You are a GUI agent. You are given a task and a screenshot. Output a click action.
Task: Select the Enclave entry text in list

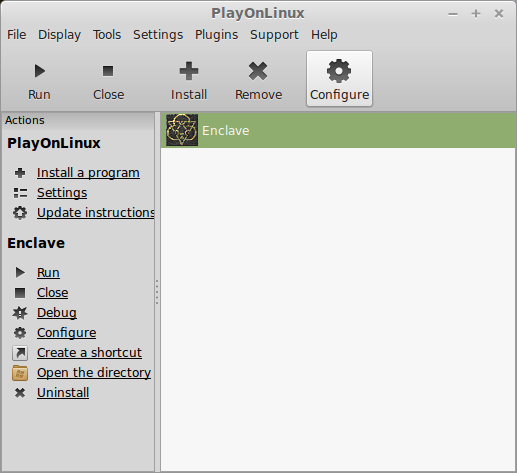(226, 131)
